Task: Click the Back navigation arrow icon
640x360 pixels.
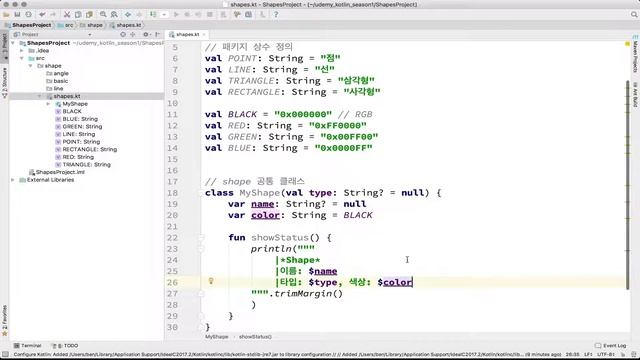Action: pyautogui.click(x=128, y=15)
